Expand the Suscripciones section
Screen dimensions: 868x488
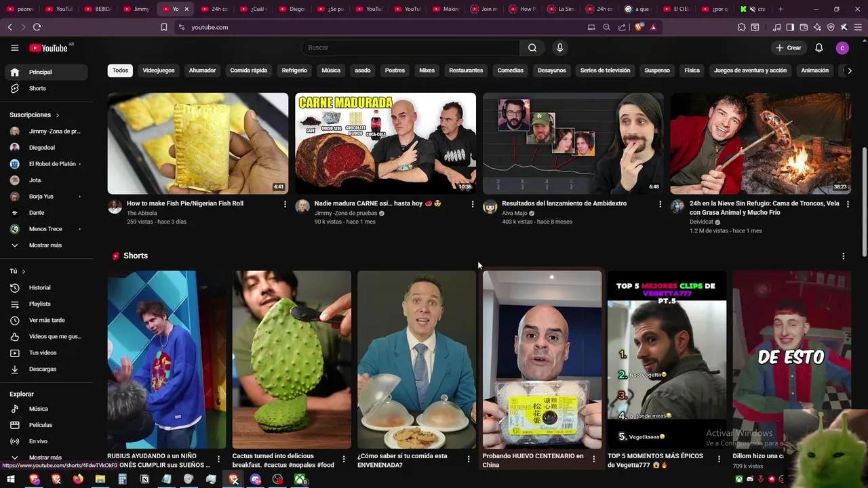(35, 115)
